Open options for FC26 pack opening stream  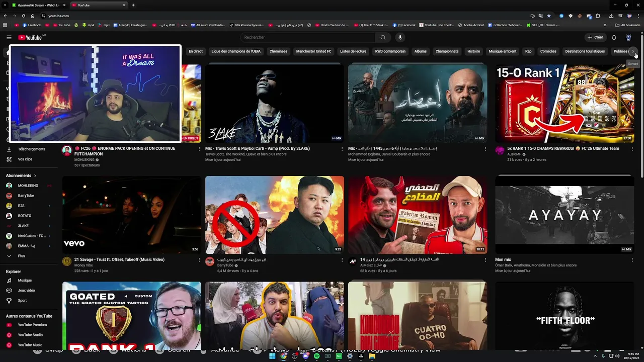[199, 149]
